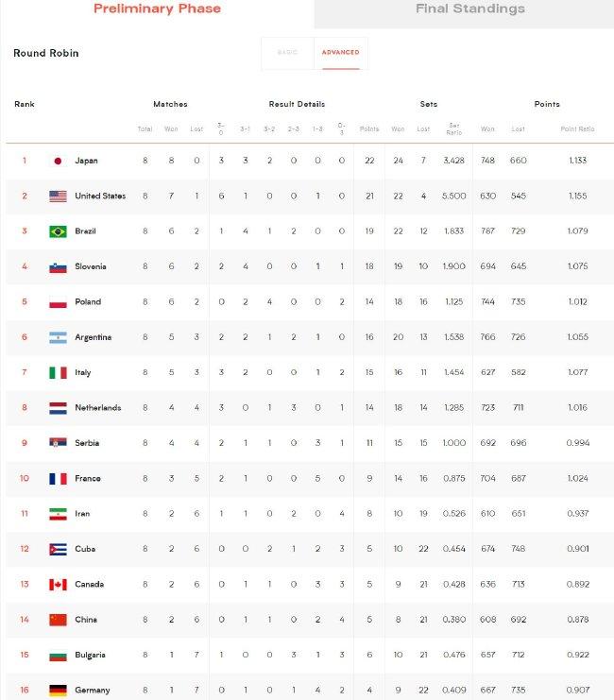This screenshot has height=700, width=614.
Task: Click the Cuba flag icon
Action: click(58, 549)
